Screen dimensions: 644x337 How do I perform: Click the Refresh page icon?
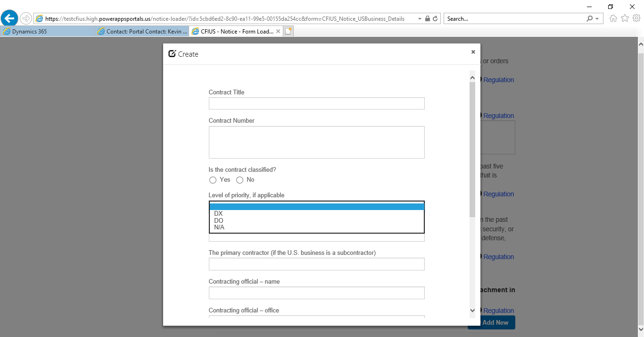coord(435,19)
